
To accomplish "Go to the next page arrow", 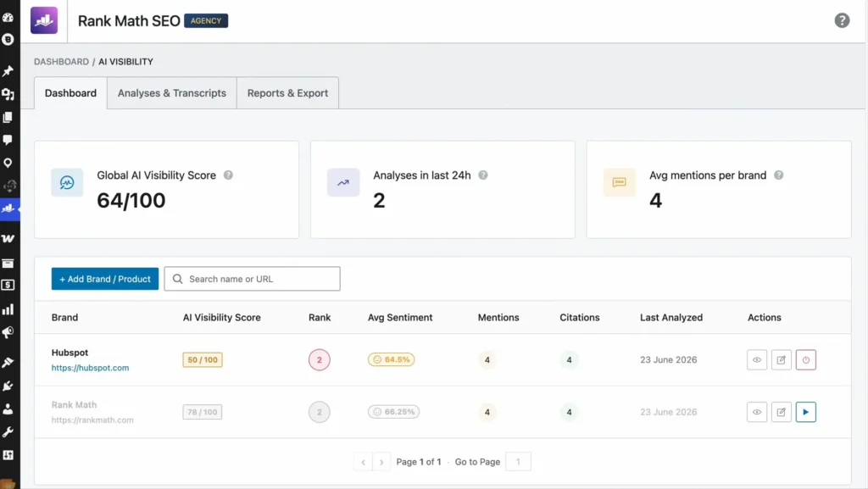I will click(x=381, y=461).
